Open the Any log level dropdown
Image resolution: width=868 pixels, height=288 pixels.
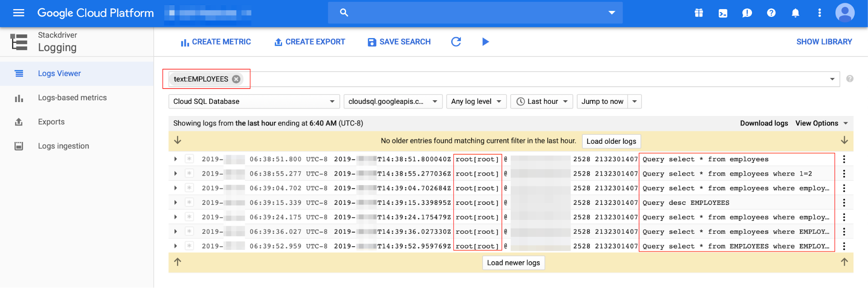476,102
